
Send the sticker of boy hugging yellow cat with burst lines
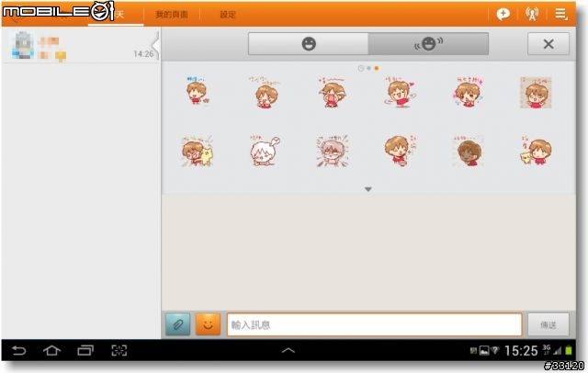pyautogui.click(x=198, y=151)
